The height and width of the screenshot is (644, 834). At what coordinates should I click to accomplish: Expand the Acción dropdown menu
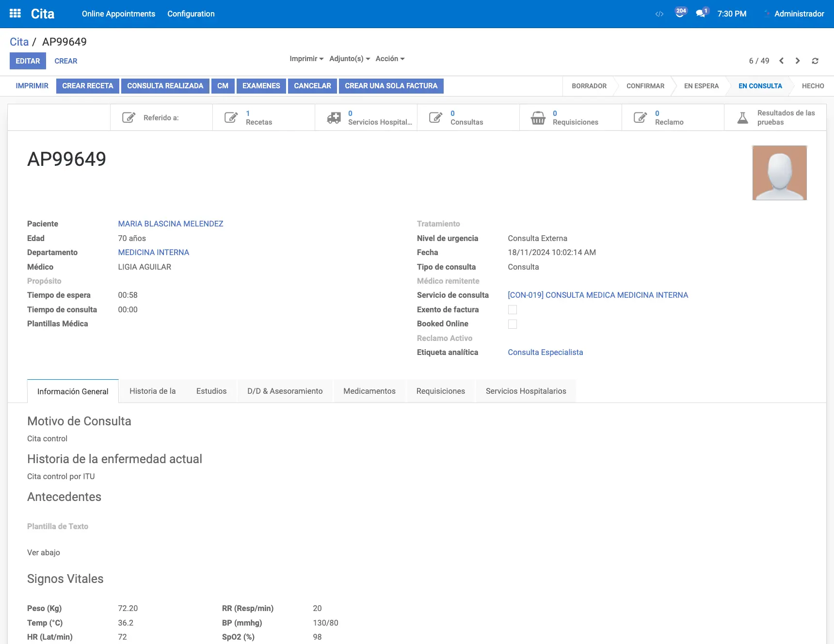click(390, 59)
